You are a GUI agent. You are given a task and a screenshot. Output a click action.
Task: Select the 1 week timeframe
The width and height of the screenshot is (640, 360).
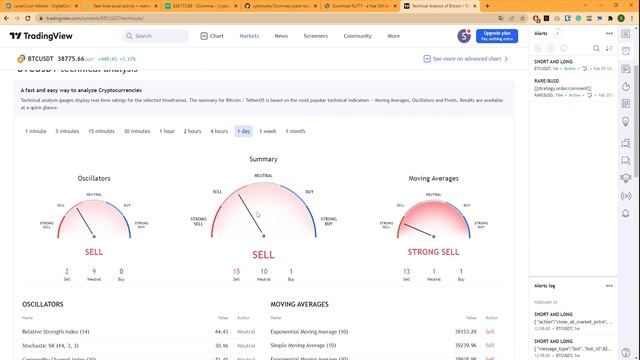[x=267, y=131]
